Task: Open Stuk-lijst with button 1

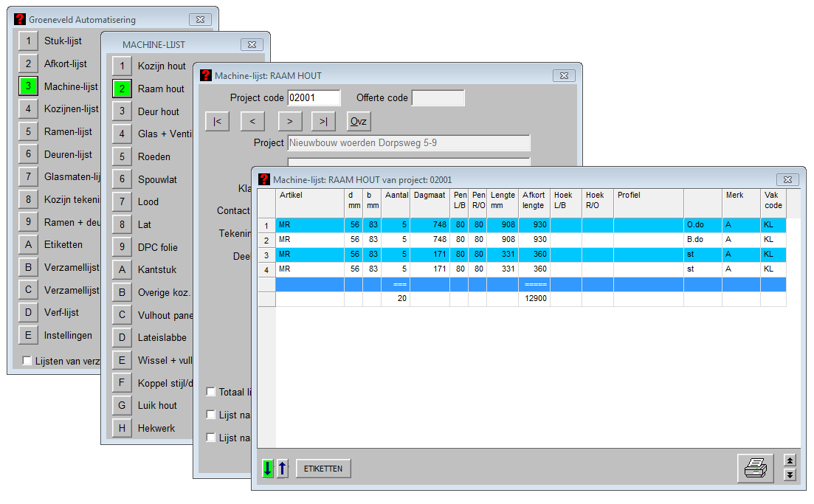Action: 28,41
